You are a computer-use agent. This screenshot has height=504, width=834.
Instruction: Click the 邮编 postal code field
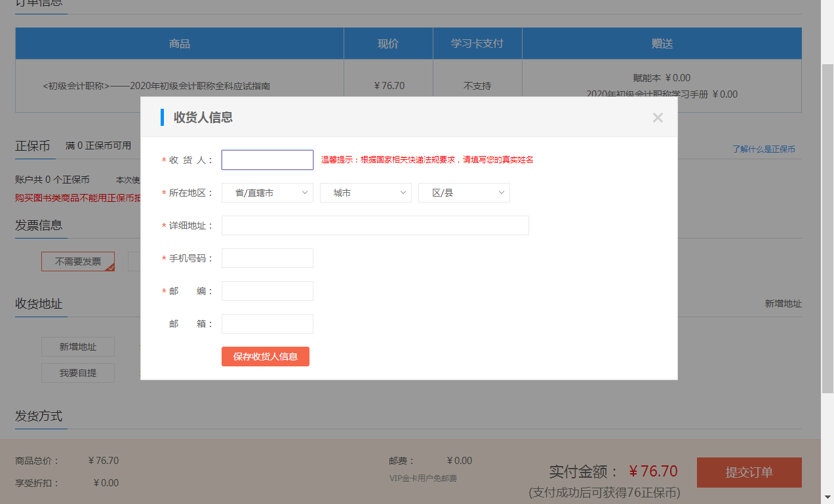pos(267,290)
